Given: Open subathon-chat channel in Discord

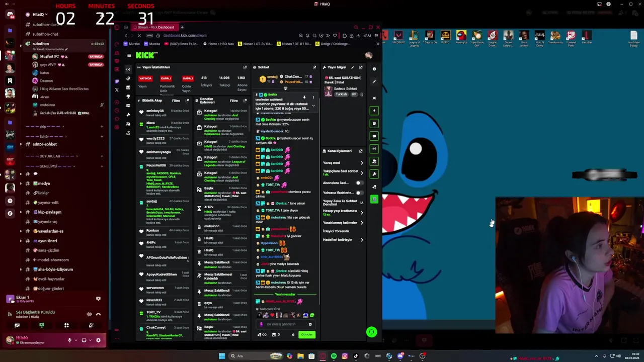Looking at the screenshot, I should (45, 34).
